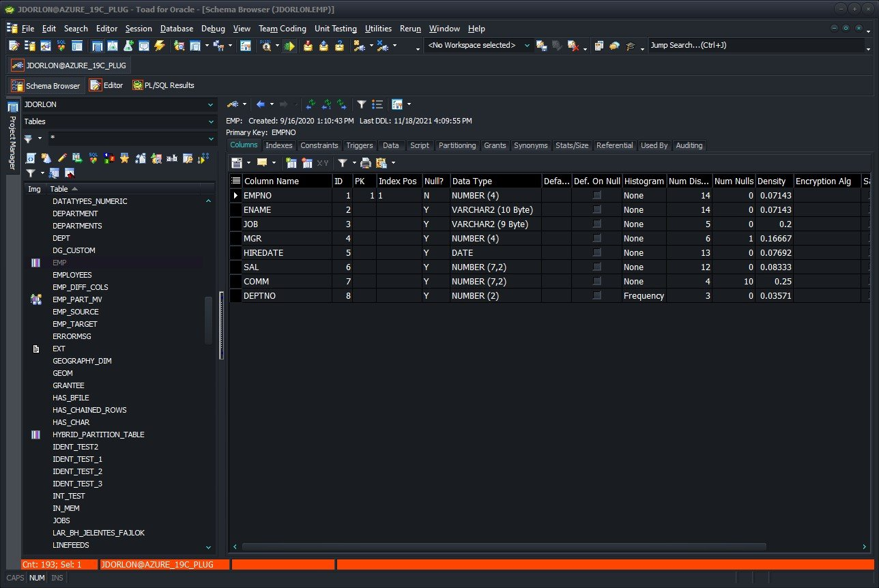Toggle Def. On Null checkbox for JOB
The image size is (879, 588).
(x=597, y=224)
